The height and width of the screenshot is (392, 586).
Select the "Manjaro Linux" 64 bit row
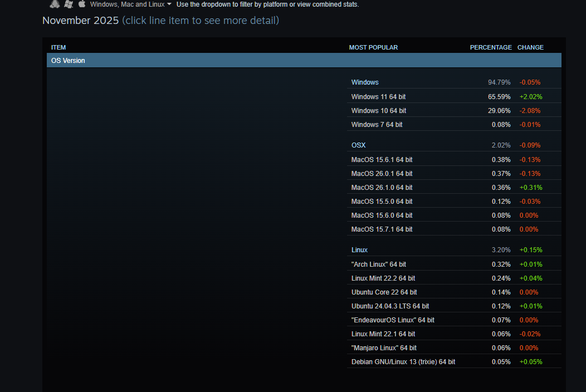click(453, 347)
